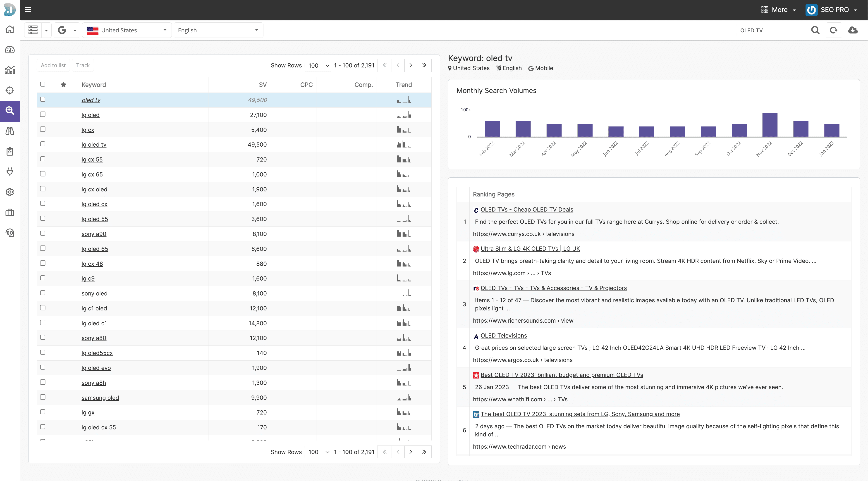
Task: Check the box for lg cx row
Action: pos(43,129)
